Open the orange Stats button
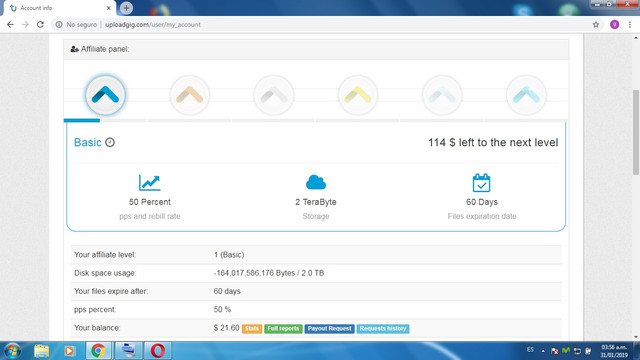 pyautogui.click(x=252, y=329)
